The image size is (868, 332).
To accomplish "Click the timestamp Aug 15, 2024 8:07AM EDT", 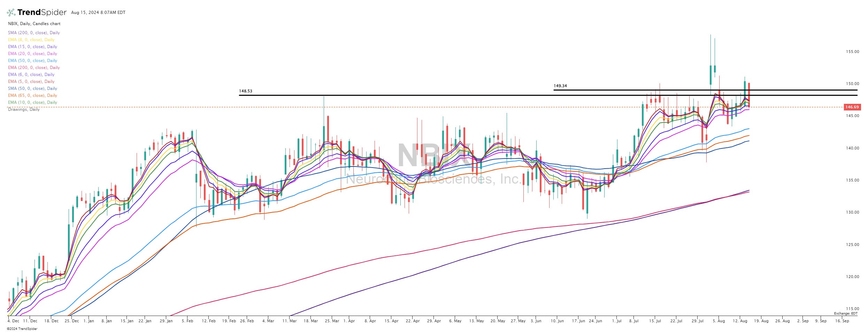I will [98, 13].
